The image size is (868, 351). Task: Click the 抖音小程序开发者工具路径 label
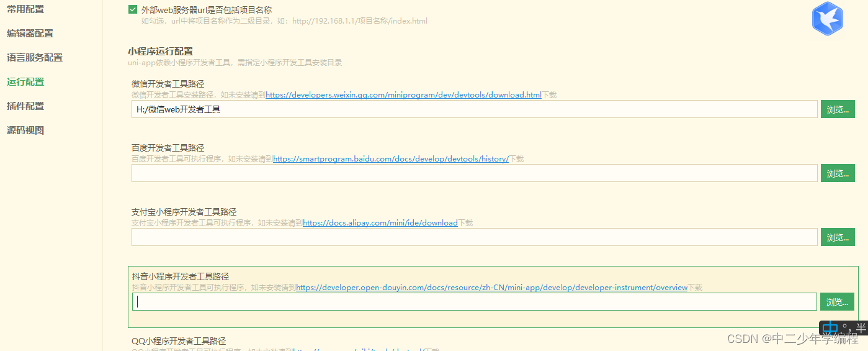pos(181,276)
